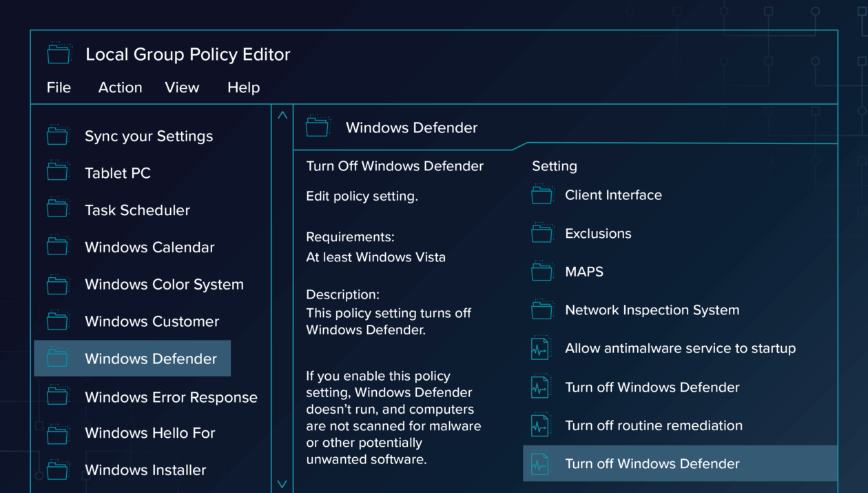Image resolution: width=868 pixels, height=493 pixels.
Task: Select Windows Installer in the tree
Action: tap(145, 470)
